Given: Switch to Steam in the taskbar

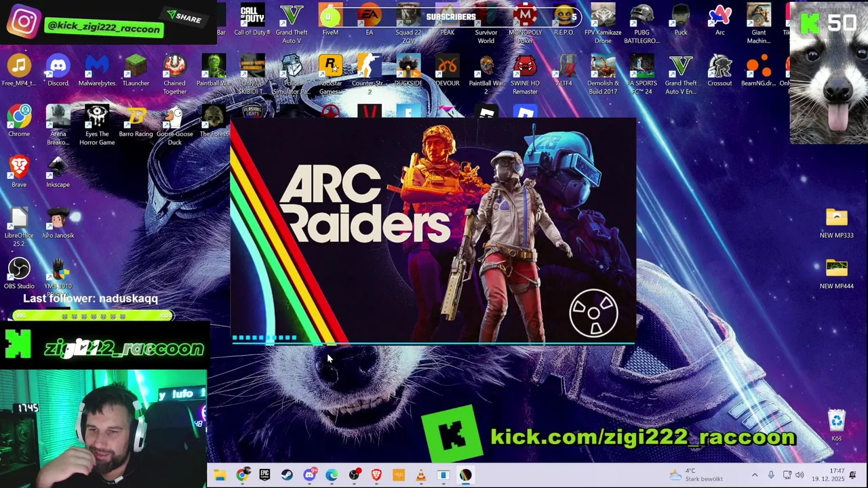Looking at the screenshot, I should click(287, 475).
